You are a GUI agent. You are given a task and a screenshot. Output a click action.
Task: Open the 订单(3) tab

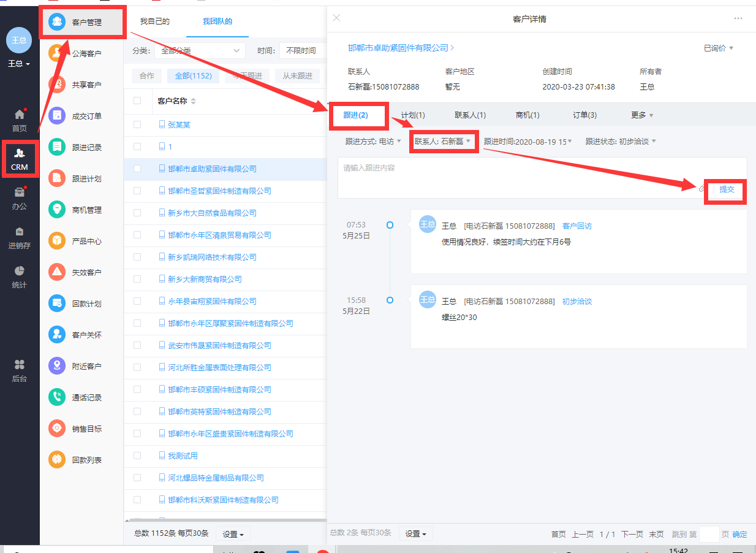(x=584, y=115)
